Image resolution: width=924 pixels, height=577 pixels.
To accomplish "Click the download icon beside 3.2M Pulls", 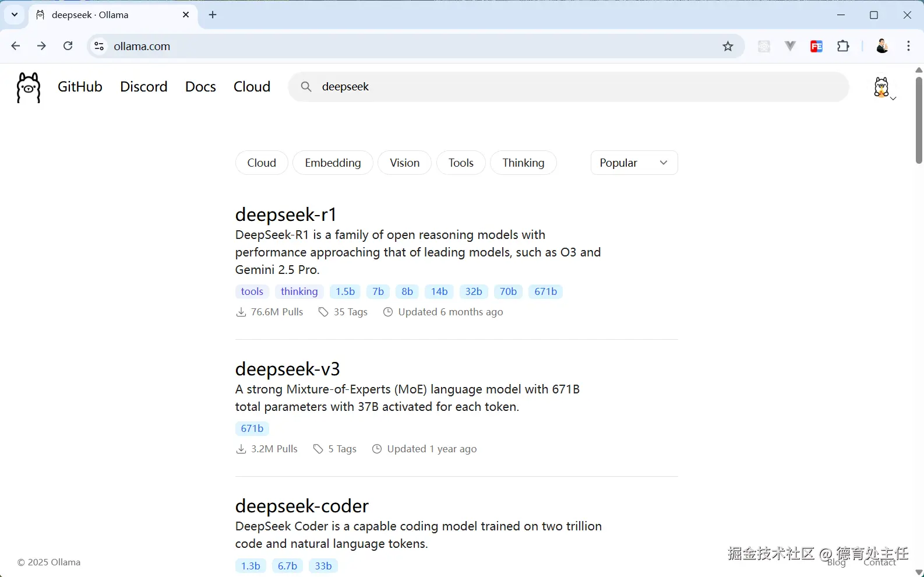I will pos(241,449).
